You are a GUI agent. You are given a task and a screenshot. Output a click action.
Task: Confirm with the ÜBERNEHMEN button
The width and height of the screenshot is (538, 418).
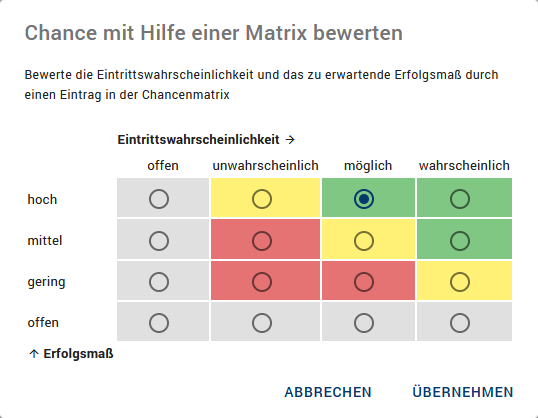click(x=463, y=392)
